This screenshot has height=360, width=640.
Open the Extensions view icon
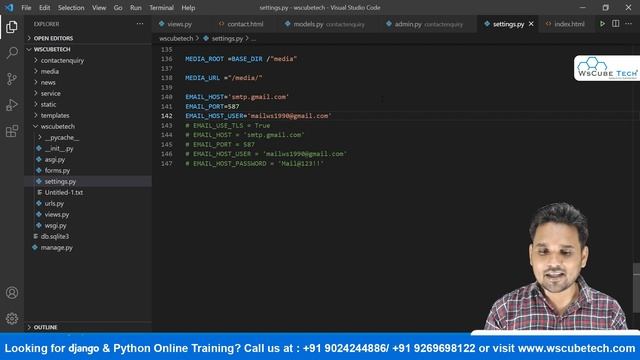point(12,131)
